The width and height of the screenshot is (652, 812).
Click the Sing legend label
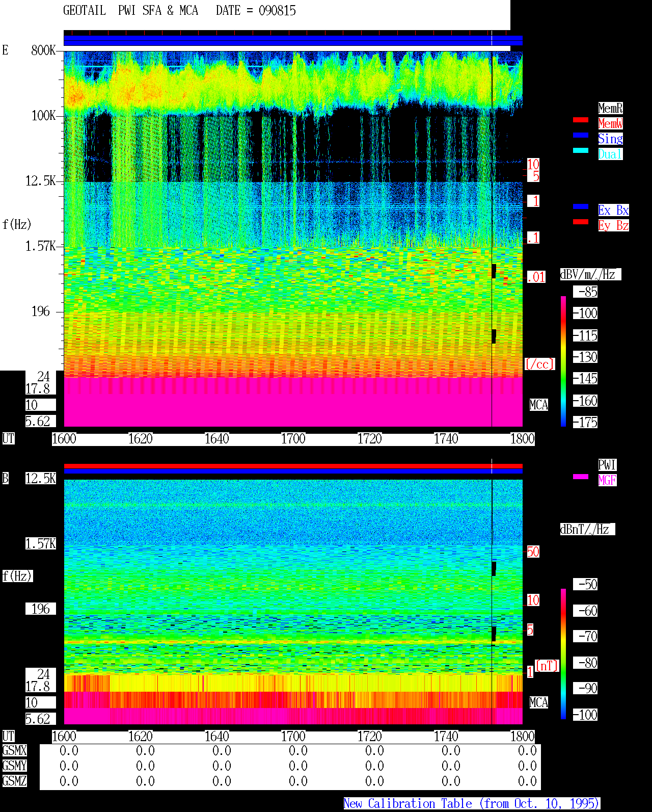coord(610,139)
